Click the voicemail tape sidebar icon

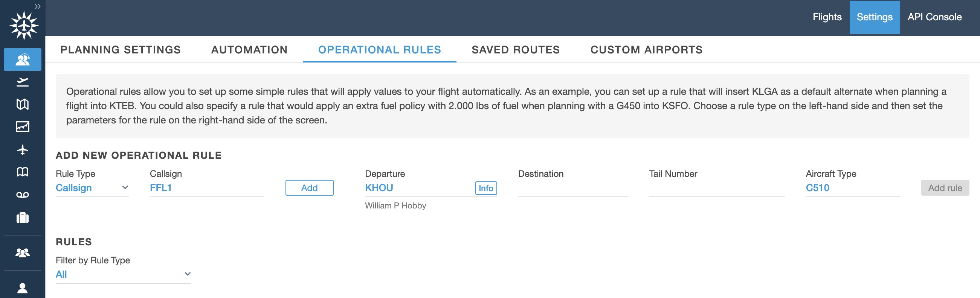[23, 195]
